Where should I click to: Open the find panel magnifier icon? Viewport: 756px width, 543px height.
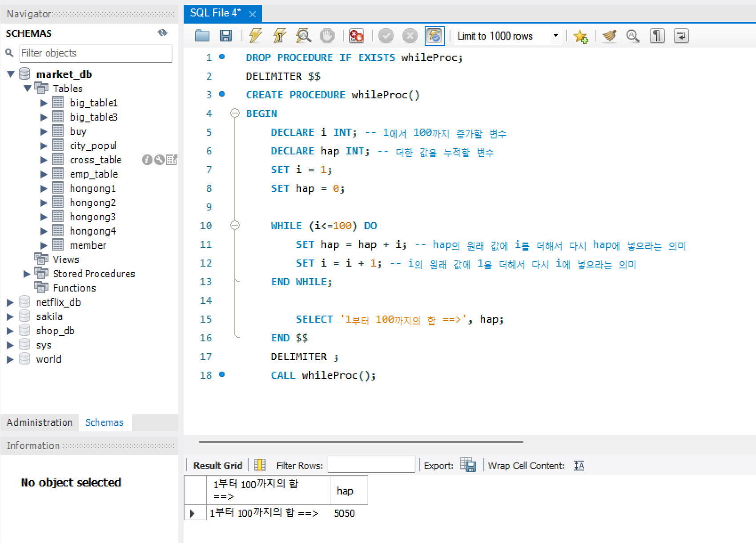(633, 36)
